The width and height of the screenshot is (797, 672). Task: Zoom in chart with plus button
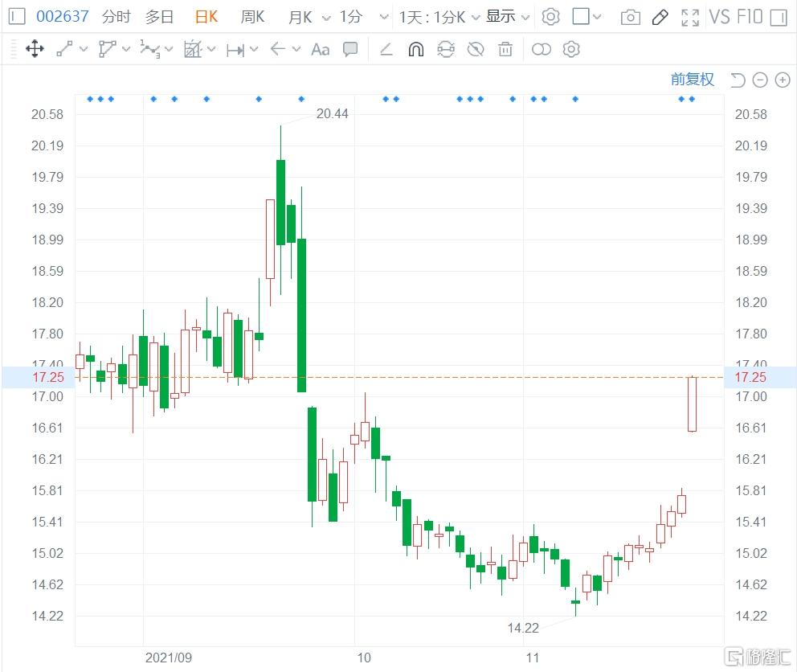(783, 80)
